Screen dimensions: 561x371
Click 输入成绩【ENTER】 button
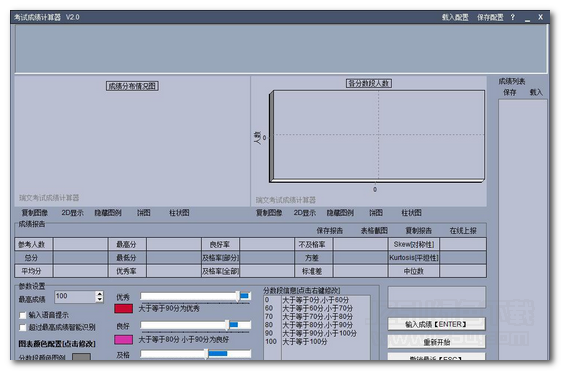(x=436, y=324)
